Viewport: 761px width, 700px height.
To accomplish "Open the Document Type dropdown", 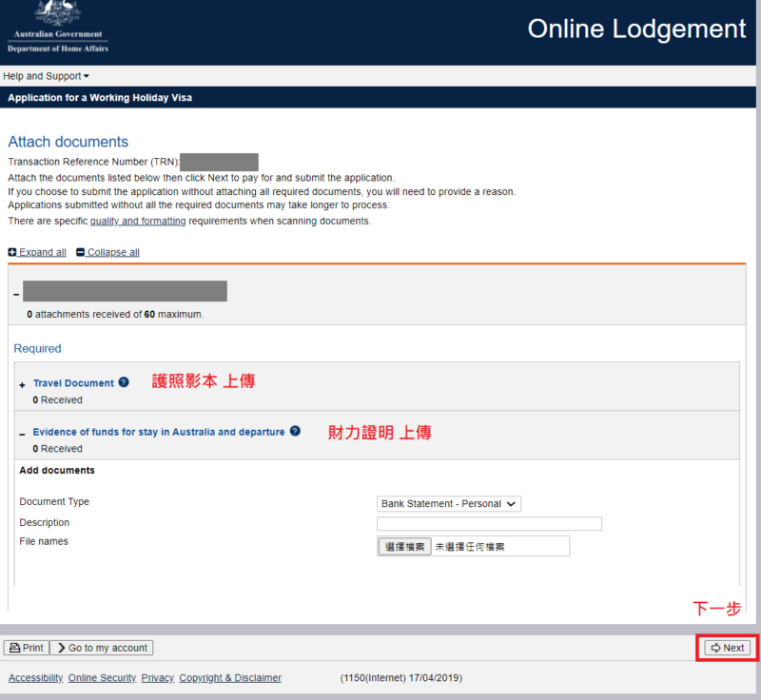I will coord(448,504).
